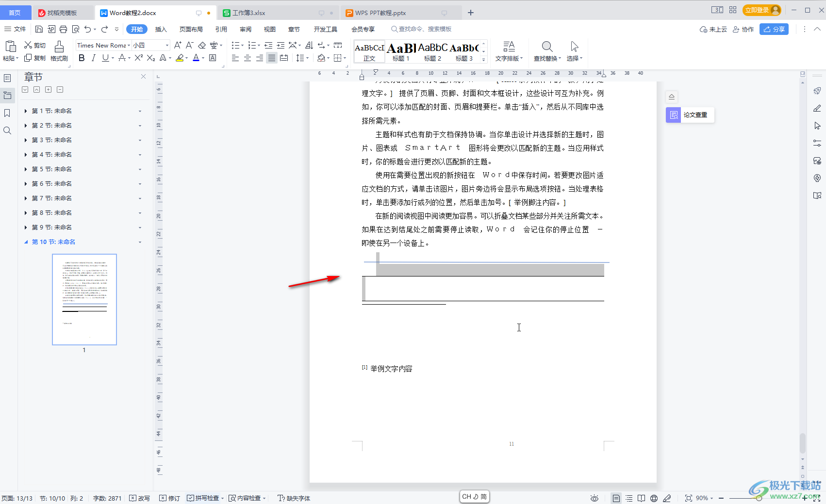Open Print Preview from the quick toolbar
Screen dimensions: 826x504
(75, 29)
